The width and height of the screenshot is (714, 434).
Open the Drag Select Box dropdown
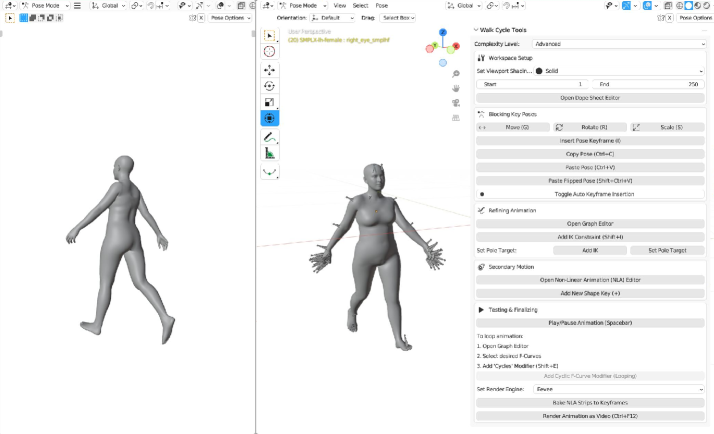point(398,18)
